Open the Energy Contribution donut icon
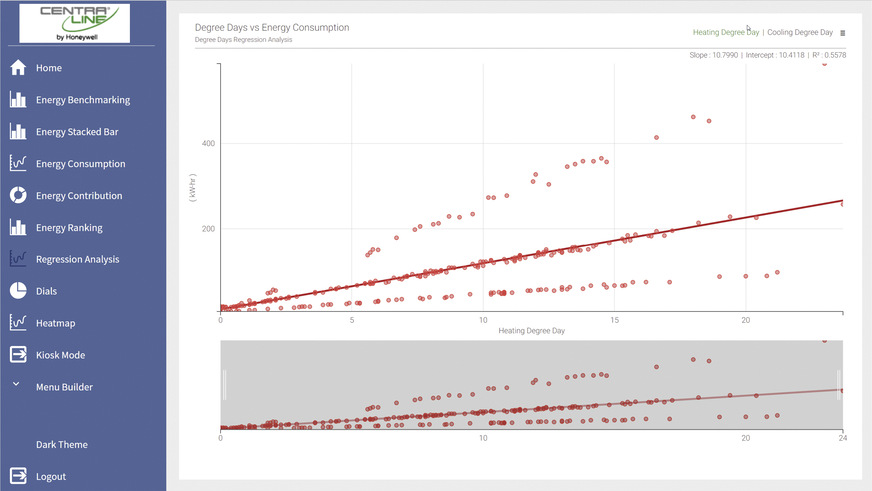872x491 pixels. pyautogui.click(x=17, y=196)
